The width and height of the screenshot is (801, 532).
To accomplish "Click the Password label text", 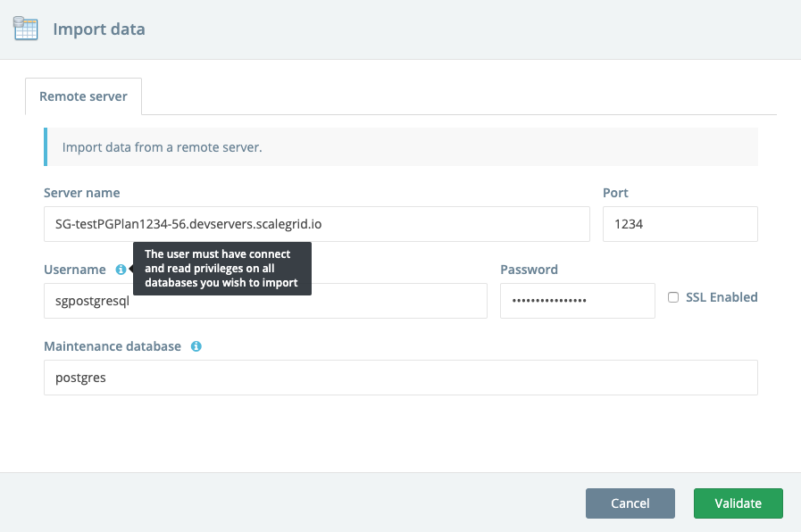I will pyautogui.click(x=529, y=270).
